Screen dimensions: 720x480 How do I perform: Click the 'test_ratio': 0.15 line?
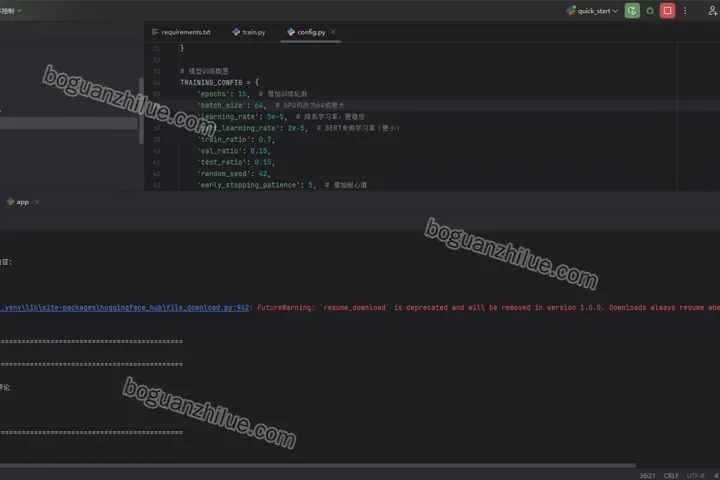point(236,162)
